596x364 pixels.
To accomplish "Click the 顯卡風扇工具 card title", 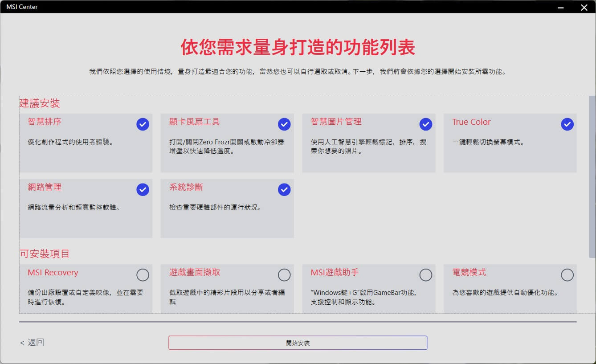I will pos(195,122).
